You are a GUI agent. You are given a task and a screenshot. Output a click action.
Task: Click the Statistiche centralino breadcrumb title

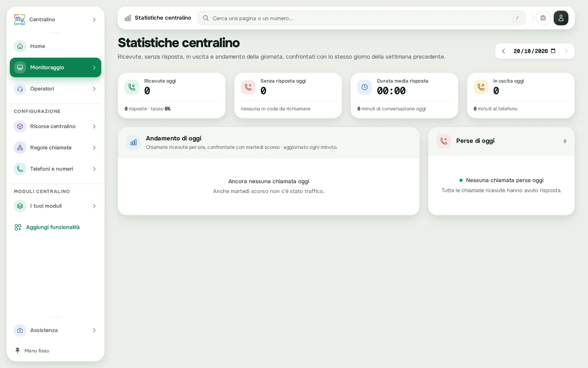pos(163,18)
